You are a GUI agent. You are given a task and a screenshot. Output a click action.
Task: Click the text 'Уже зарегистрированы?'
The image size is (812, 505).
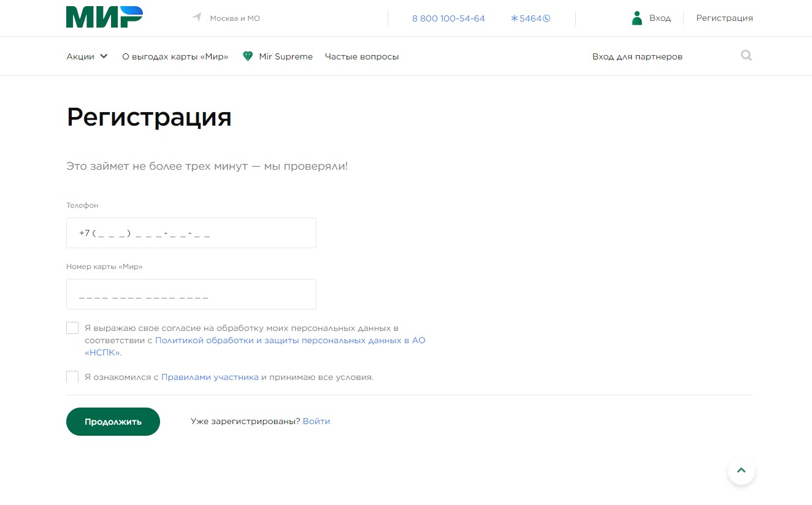tap(245, 422)
